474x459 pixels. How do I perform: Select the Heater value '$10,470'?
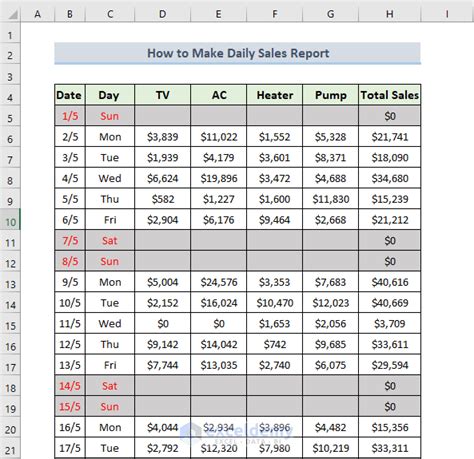pyautogui.click(x=275, y=303)
